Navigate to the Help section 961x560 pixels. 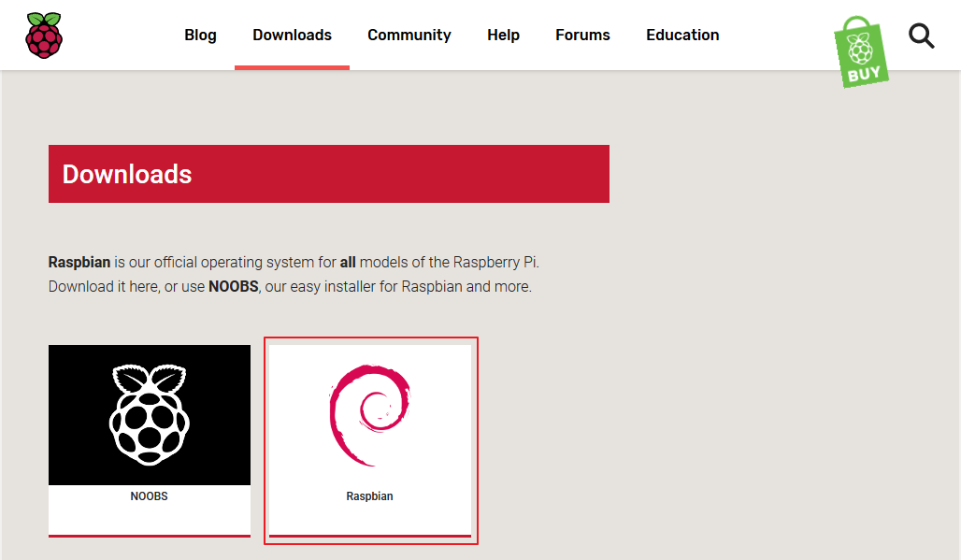503,36
